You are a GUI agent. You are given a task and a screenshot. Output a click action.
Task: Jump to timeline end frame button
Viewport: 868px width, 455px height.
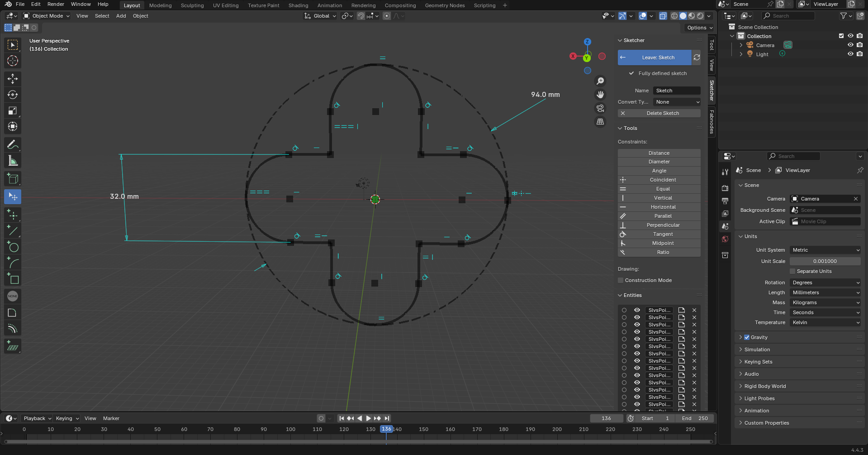[387, 418]
